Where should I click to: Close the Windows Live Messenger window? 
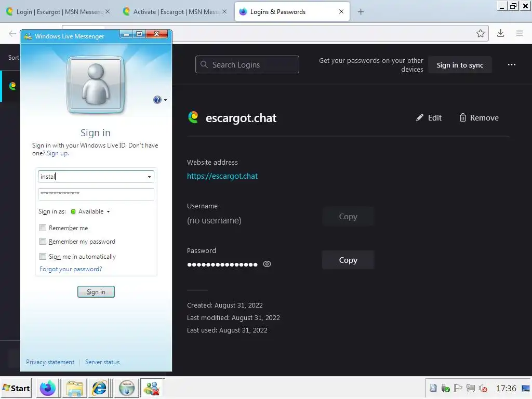tap(157, 34)
